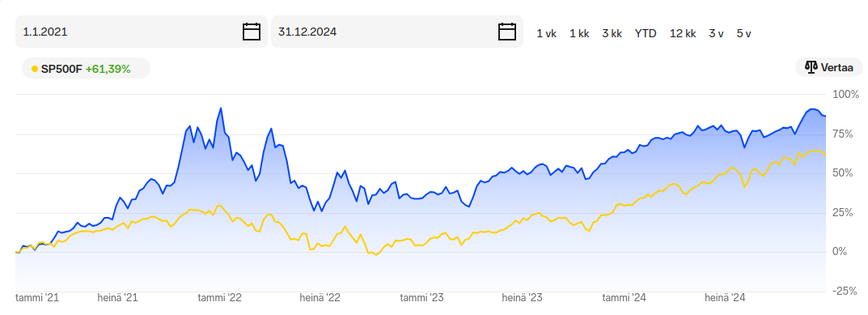The width and height of the screenshot is (868, 315).
Task: Select the 1 vk time range
Action: (x=546, y=33)
